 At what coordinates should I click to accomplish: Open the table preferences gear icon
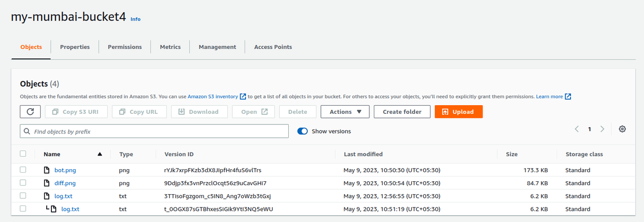[x=622, y=129]
